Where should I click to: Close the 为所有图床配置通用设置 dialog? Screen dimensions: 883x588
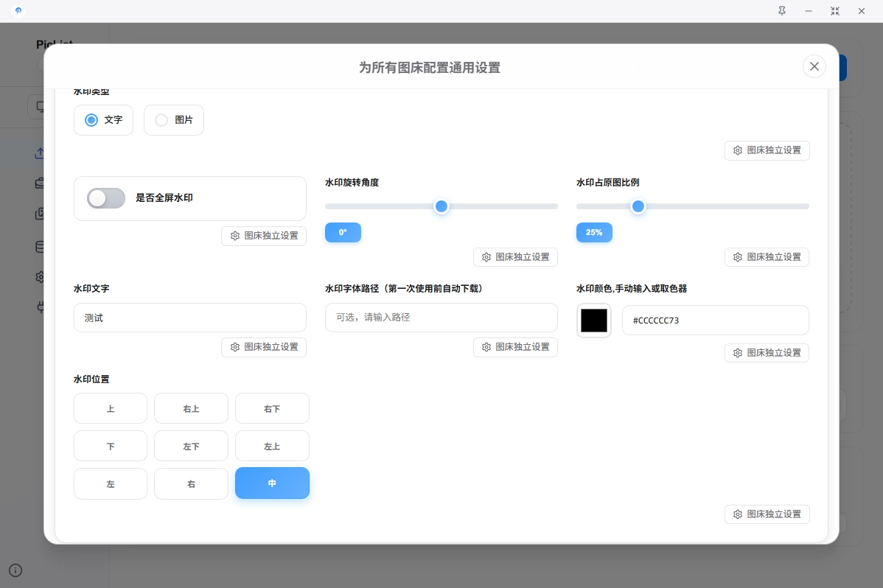click(x=814, y=66)
